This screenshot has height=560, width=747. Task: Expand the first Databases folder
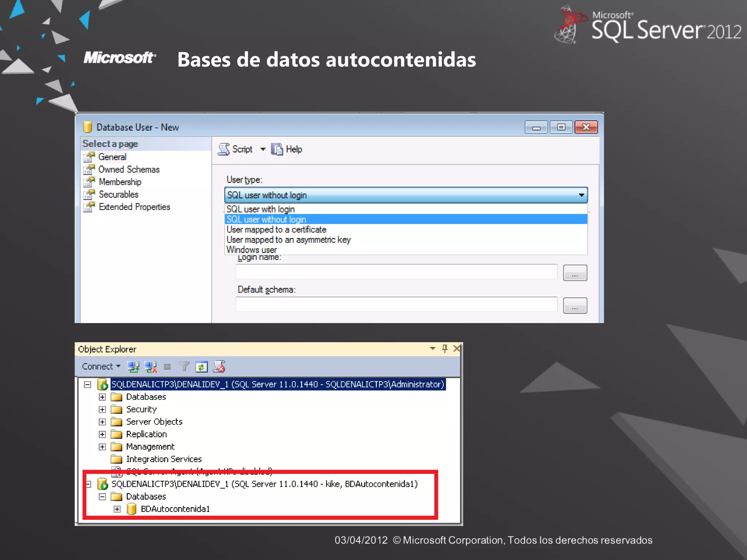point(102,397)
